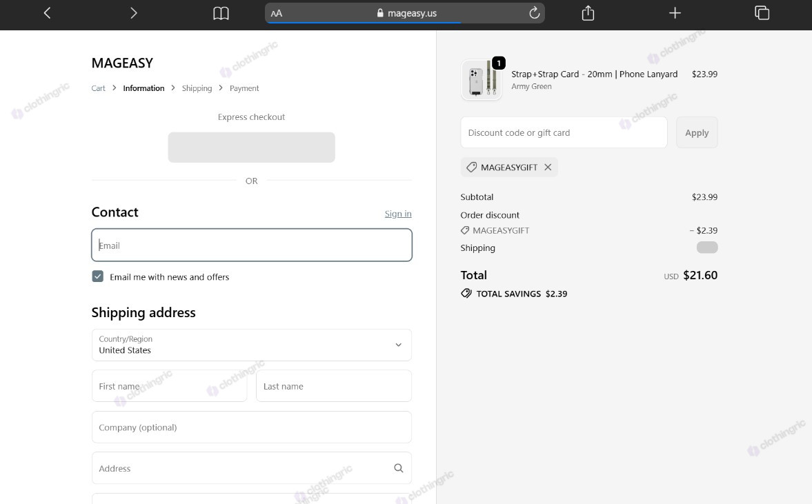
Task: Click the MAGEASY store logo
Action: 122,63
